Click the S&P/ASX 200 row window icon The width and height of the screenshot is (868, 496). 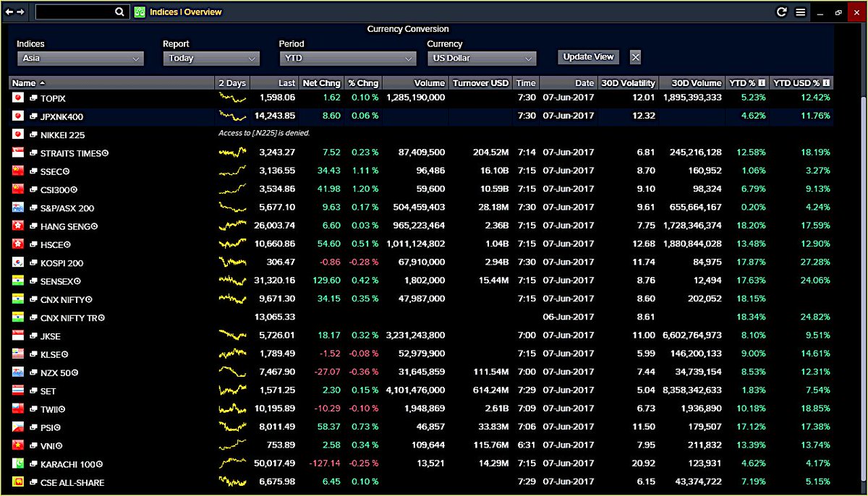tap(33, 208)
